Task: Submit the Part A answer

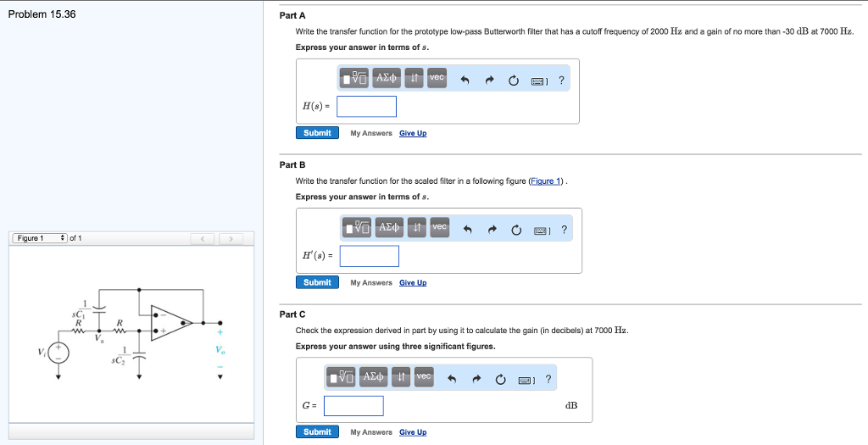Action: click(317, 133)
